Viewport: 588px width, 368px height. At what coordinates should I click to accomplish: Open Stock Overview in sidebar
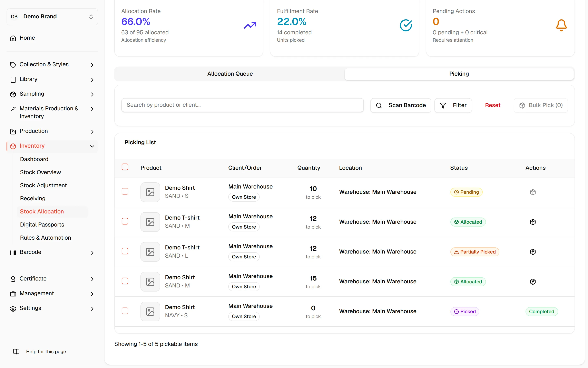pyautogui.click(x=40, y=172)
